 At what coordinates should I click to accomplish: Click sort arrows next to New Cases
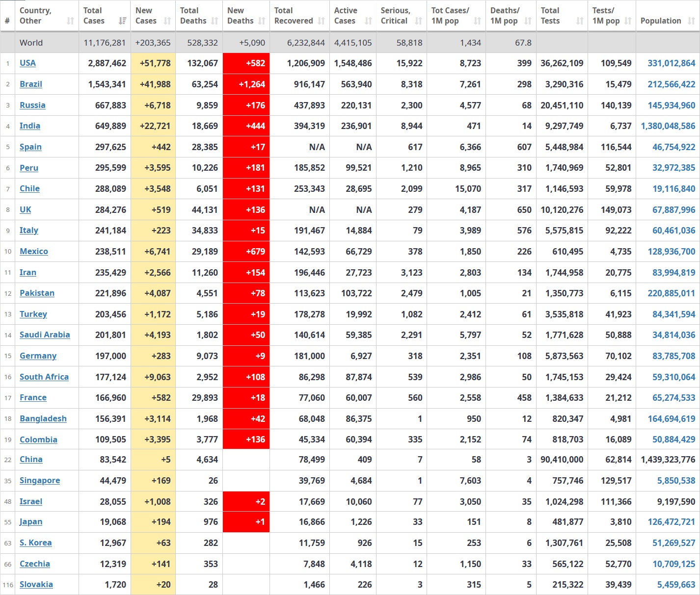(167, 21)
